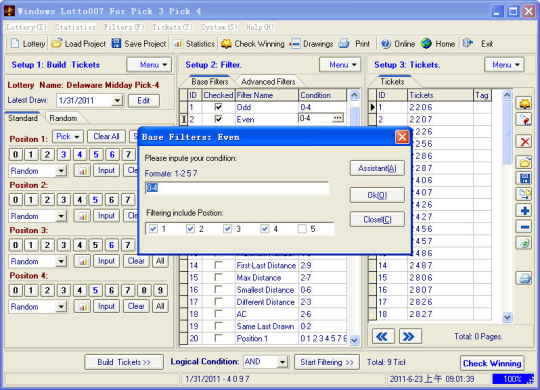
Task: Open the Statistics menu
Action: tap(75, 27)
